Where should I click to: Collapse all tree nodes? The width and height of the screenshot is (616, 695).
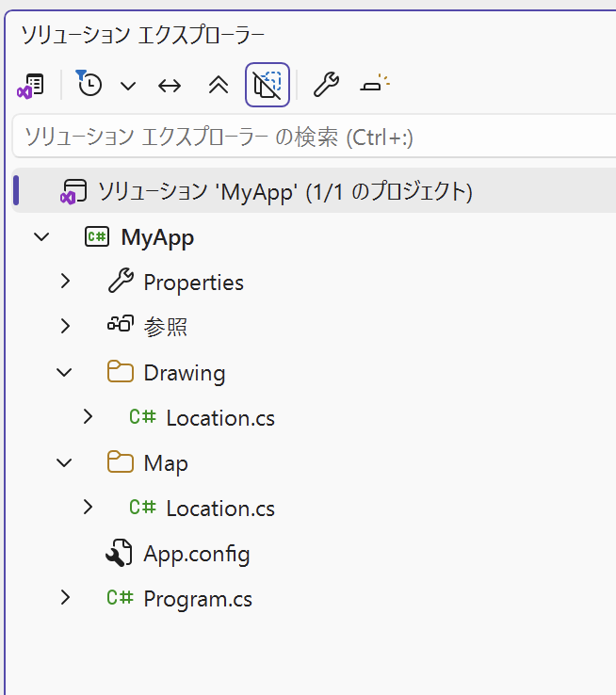[219, 85]
